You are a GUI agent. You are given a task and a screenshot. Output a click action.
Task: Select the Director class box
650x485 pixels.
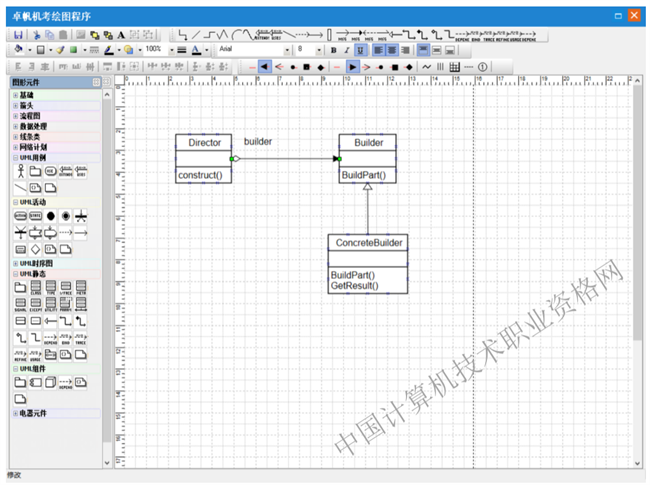click(204, 158)
